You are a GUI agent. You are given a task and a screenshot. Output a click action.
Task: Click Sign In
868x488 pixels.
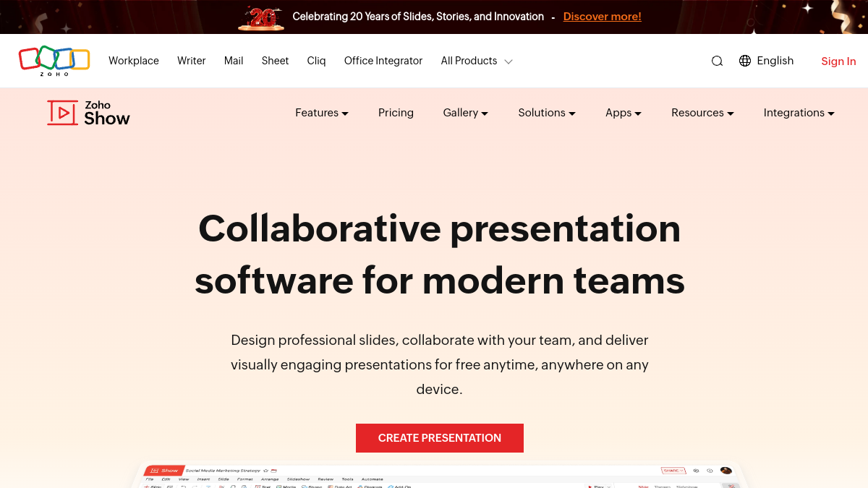point(838,61)
